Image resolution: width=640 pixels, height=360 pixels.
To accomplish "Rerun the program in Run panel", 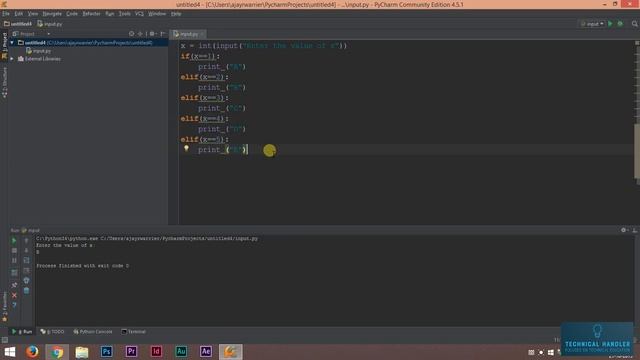I will 14,240.
